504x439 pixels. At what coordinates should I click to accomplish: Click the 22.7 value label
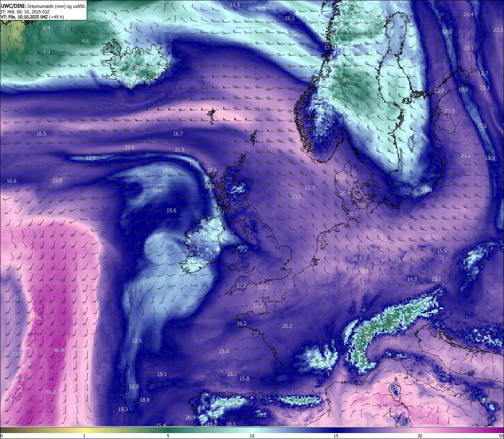click(x=439, y=91)
